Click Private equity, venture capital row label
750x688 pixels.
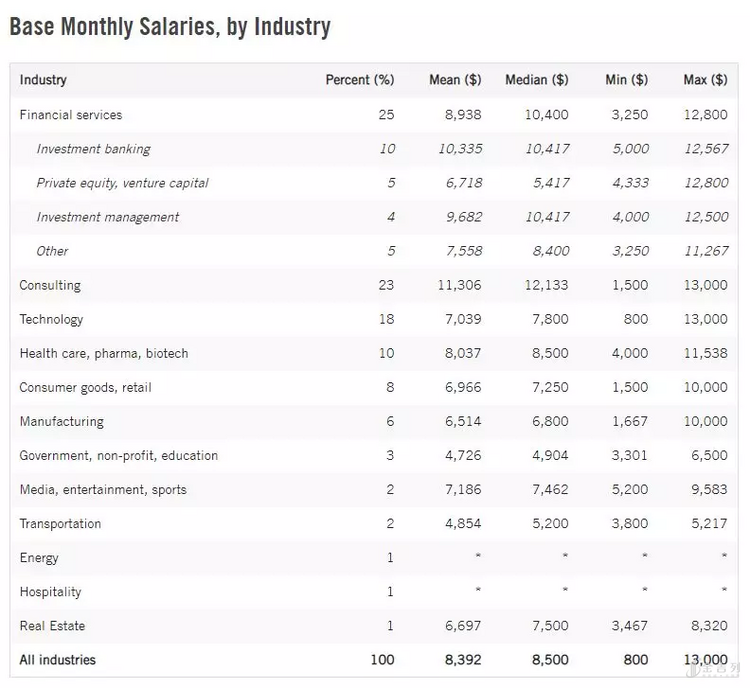click(x=122, y=183)
